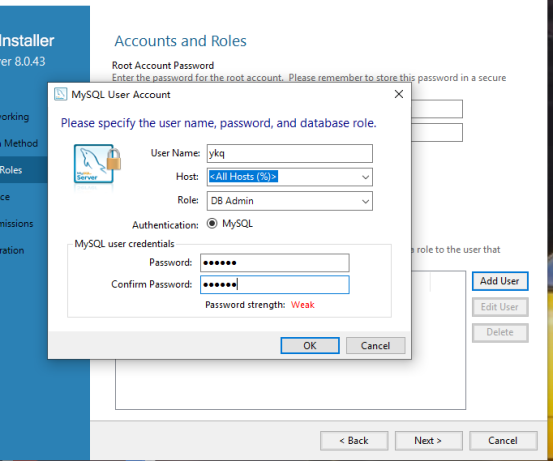Expand the Role dropdown showing DB Admin
The height and width of the screenshot is (462, 554).
[365, 201]
